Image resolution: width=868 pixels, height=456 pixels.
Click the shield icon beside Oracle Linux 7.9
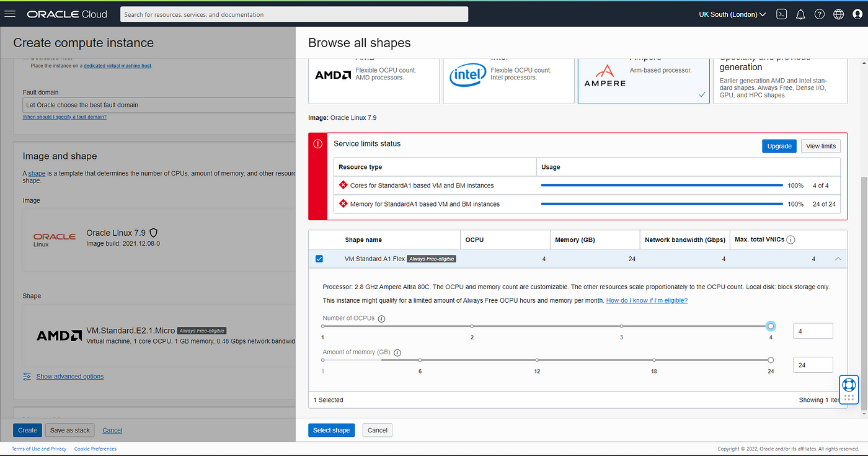[x=154, y=233]
